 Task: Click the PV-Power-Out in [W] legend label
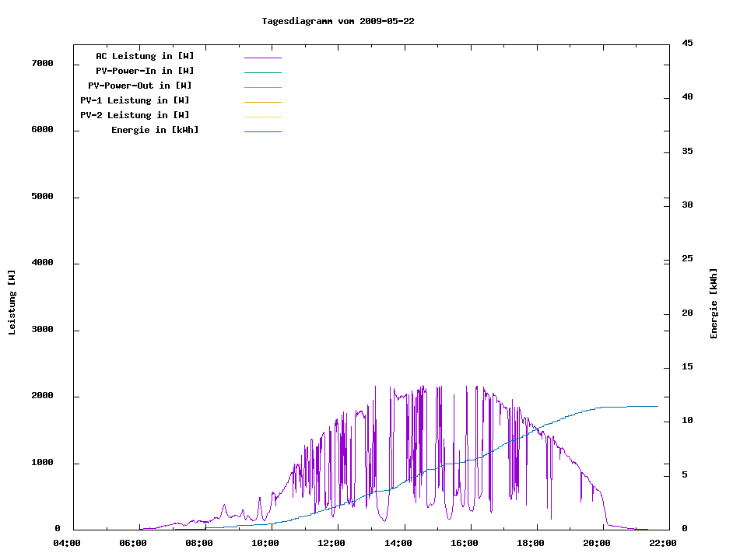(140, 86)
